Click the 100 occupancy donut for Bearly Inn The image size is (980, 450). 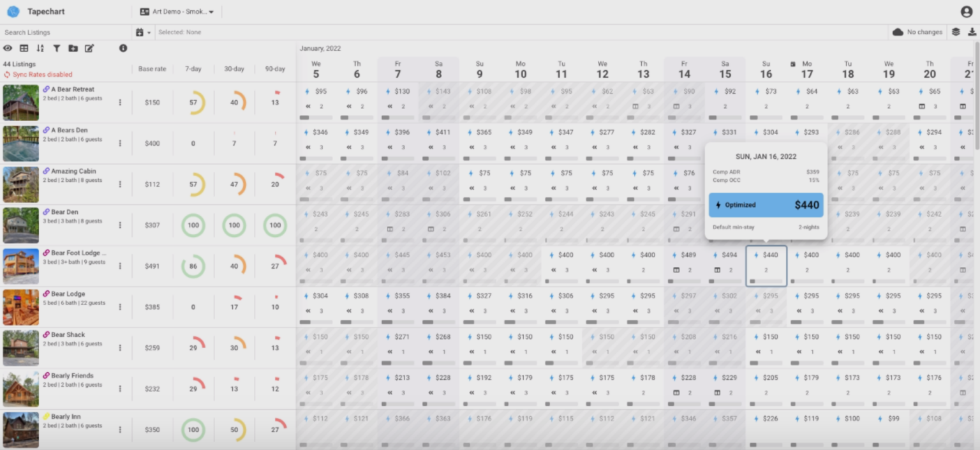[x=193, y=430]
